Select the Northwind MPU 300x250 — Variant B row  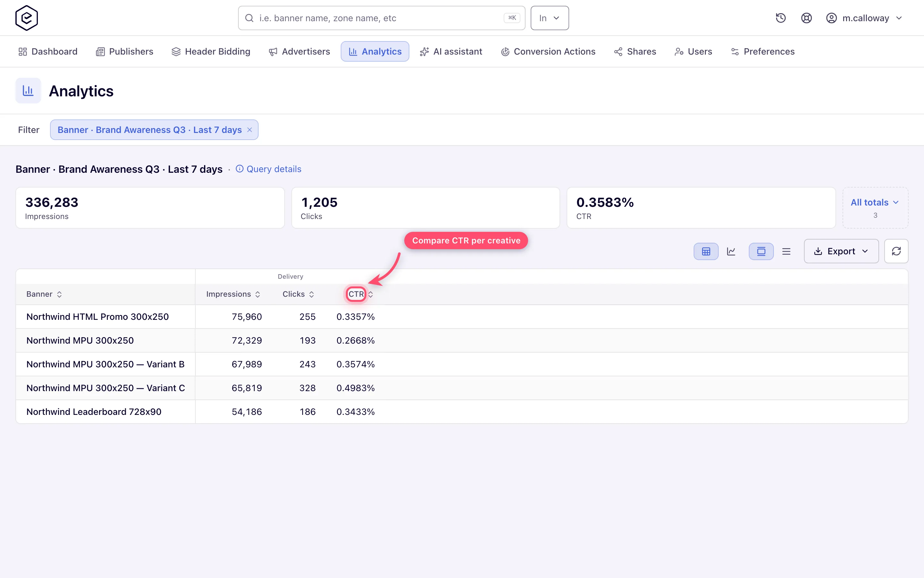462,364
